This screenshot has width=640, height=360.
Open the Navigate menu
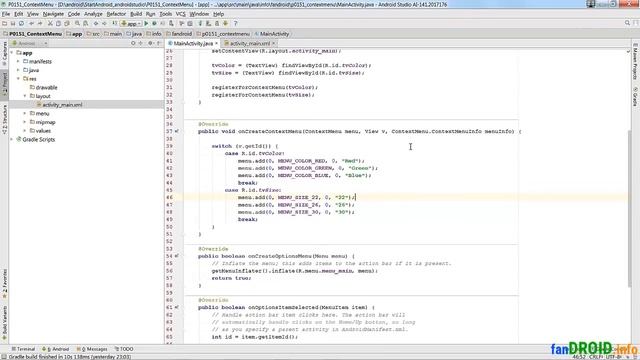53,14
